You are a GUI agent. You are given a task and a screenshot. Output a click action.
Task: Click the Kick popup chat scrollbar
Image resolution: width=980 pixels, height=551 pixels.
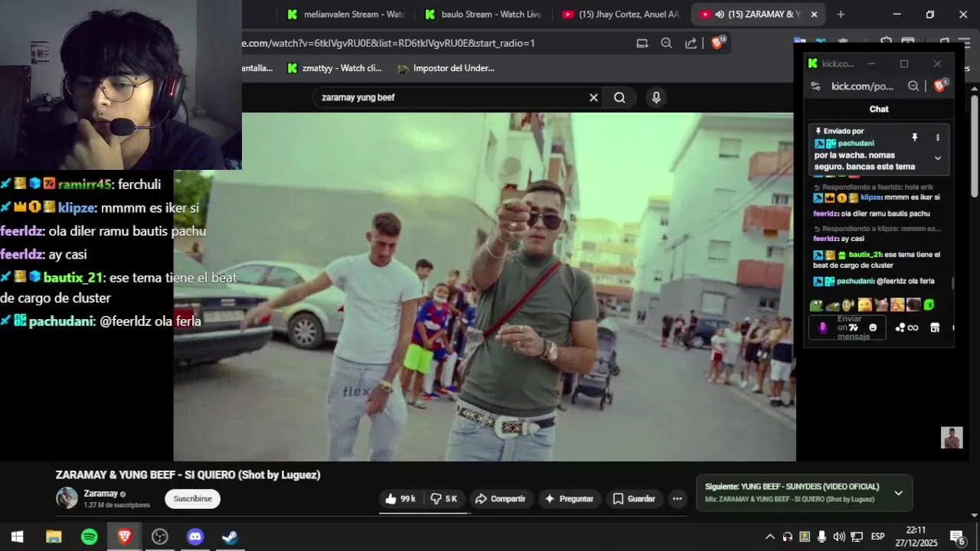pyautogui.click(x=953, y=283)
